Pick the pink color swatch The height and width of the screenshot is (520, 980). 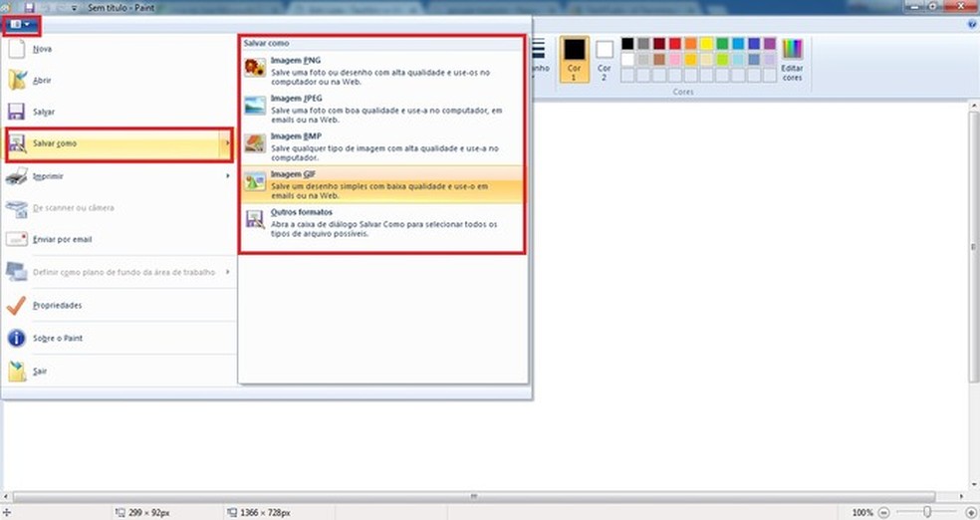tap(675, 60)
